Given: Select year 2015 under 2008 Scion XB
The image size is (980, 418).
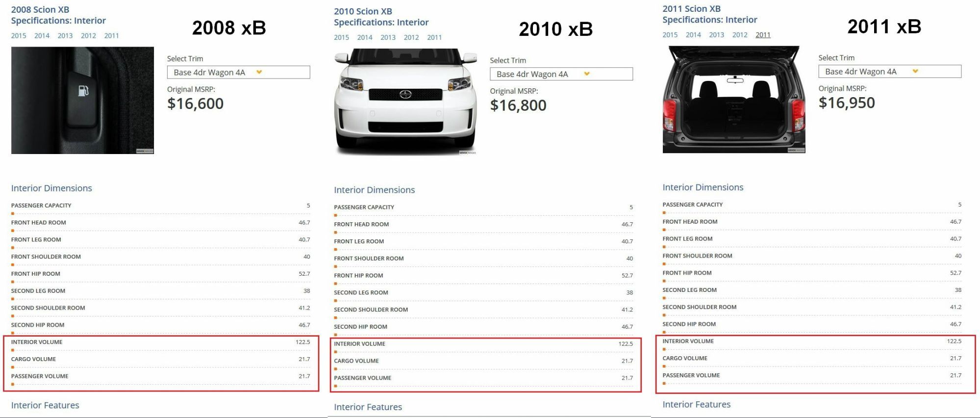Looking at the screenshot, I should [x=19, y=36].
